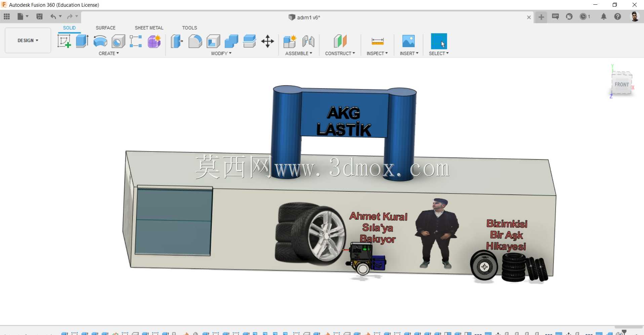Select the Press Pull tool
Image resolution: width=644 pixels, height=335 pixels.
[x=177, y=41]
